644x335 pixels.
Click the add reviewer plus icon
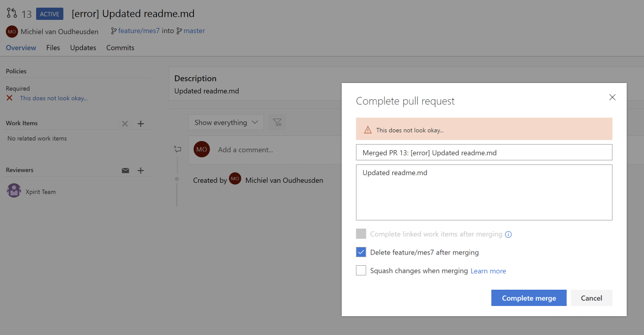[141, 171]
